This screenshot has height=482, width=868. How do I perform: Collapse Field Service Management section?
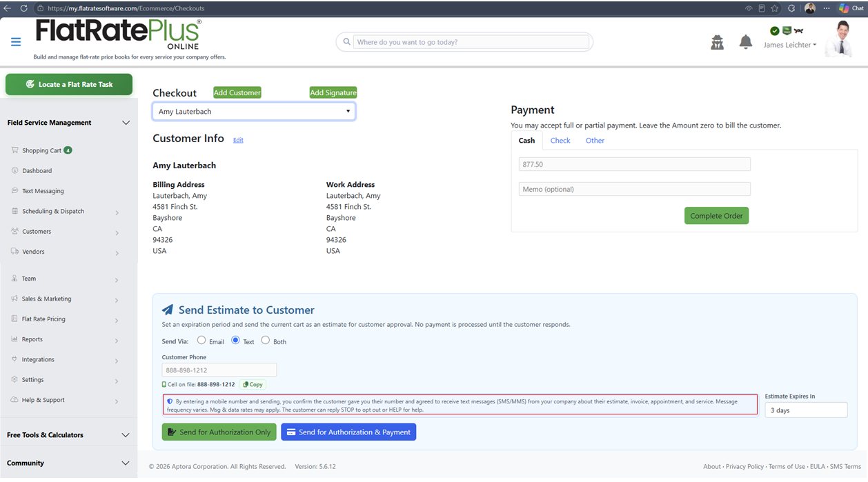126,123
